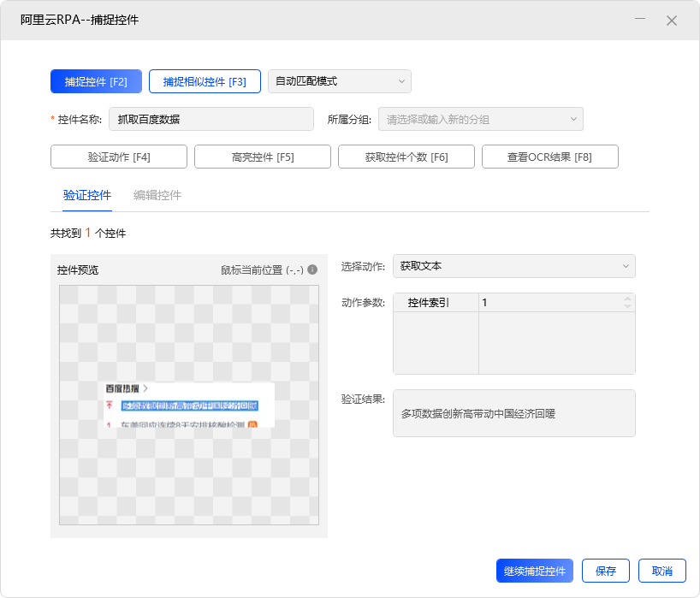Click the 取消 button
Image resolution: width=700 pixels, height=598 pixels.
coord(662,571)
